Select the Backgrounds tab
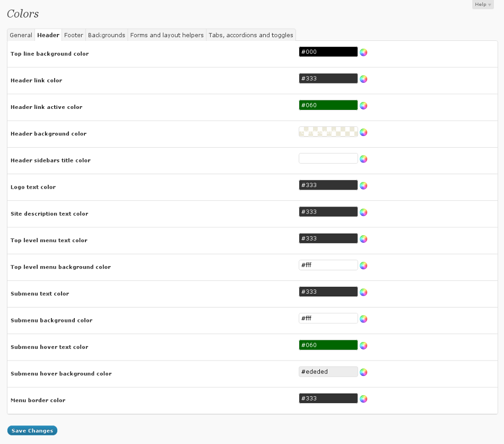The height and width of the screenshot is (444, 504). tap(107, 35)
